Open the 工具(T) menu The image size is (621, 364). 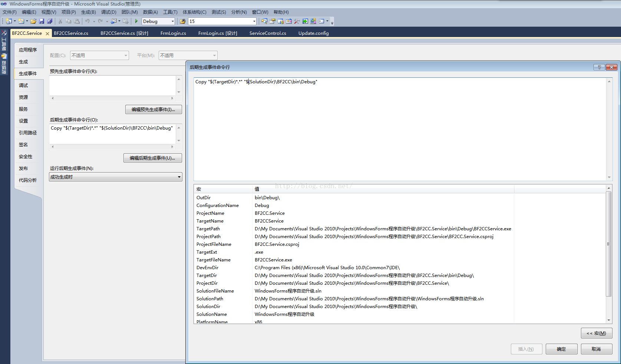[x=170, y=12]
